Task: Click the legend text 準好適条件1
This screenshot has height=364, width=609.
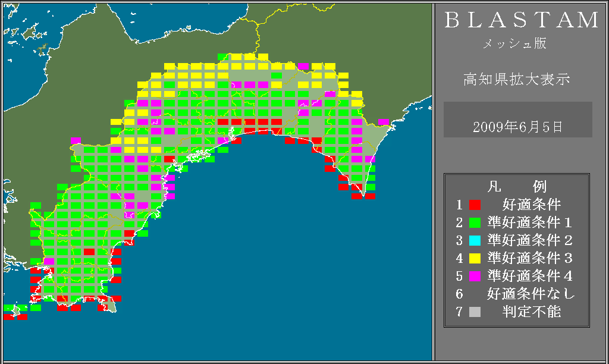Action: [530, 222]
